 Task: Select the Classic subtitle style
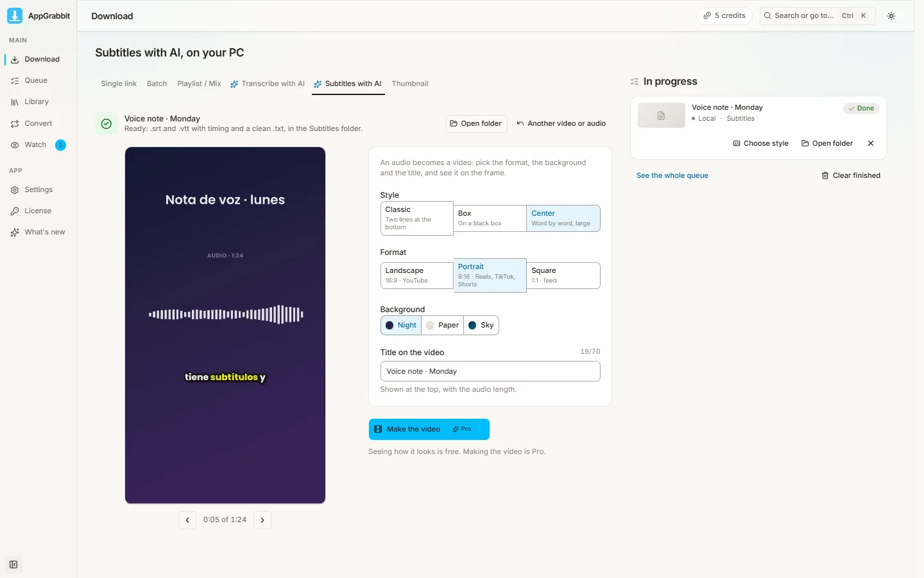point(416,218)
